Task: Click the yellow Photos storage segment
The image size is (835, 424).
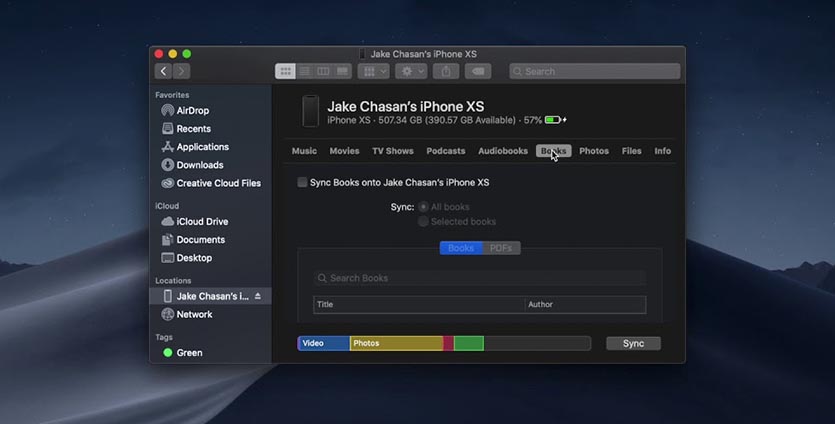Action: [x=396, y=343]
